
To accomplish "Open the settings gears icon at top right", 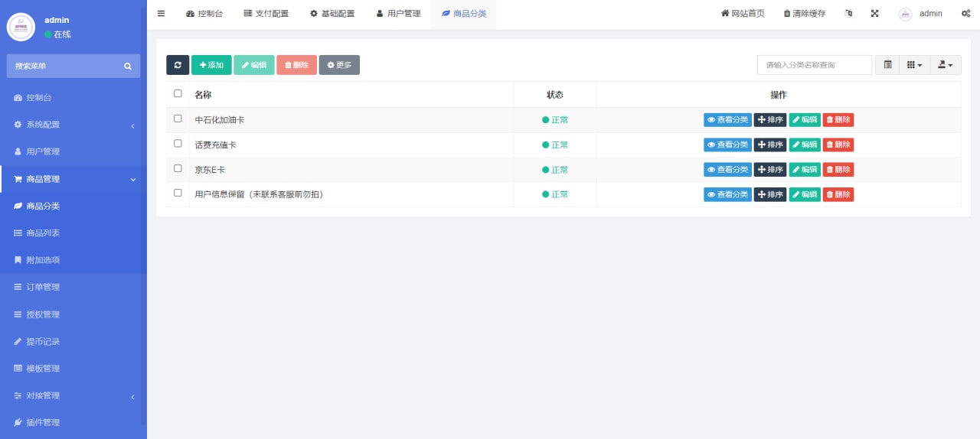I will tap(965, 13).
